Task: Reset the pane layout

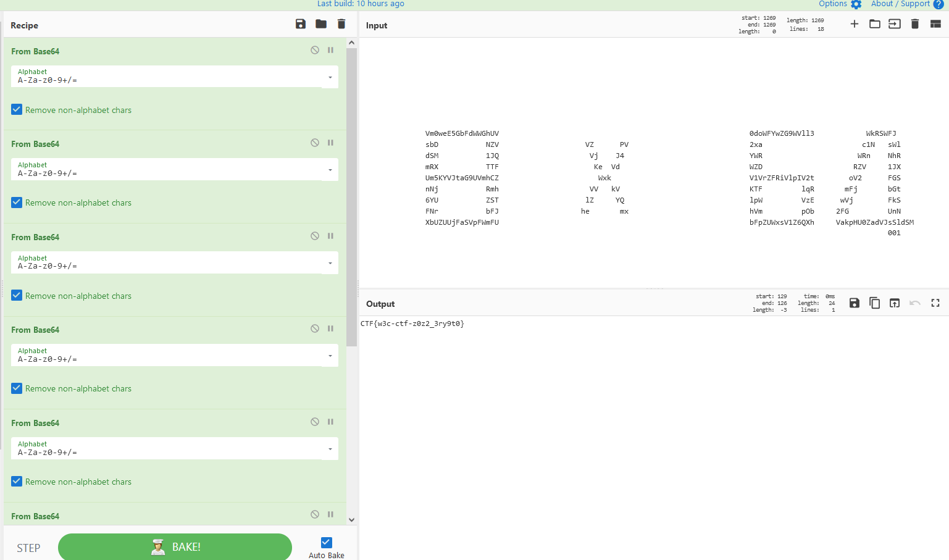Action: (x=935, y=24)
